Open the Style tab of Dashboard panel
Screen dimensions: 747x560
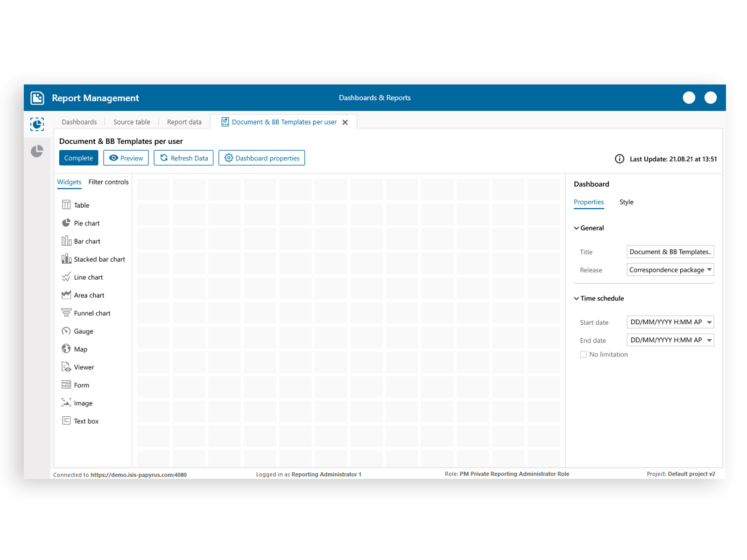626,202
